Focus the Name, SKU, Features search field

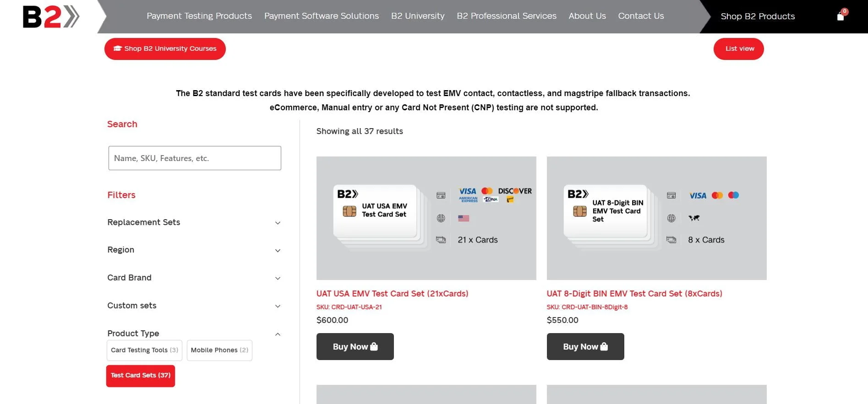pos(195,158)
